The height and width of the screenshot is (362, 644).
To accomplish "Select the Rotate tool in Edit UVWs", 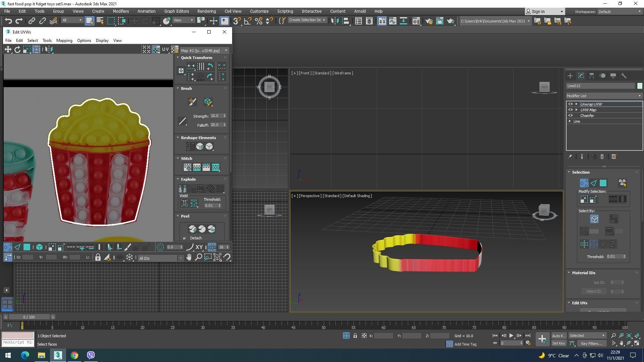I will click(x=17, y=50).
